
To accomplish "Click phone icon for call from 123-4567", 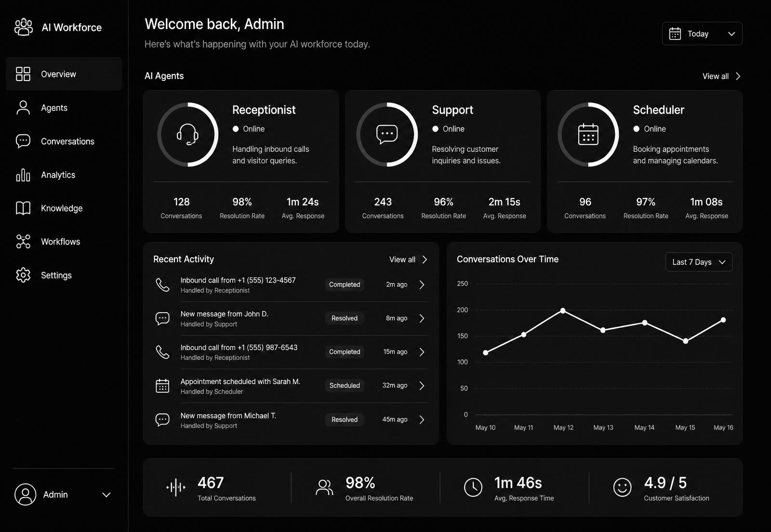I will tap(162, 285).
